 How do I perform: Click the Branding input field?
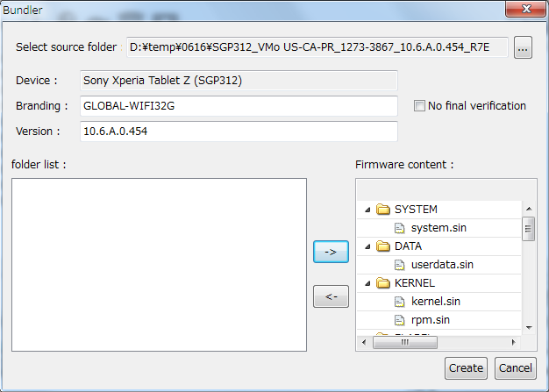click(239, 106)
